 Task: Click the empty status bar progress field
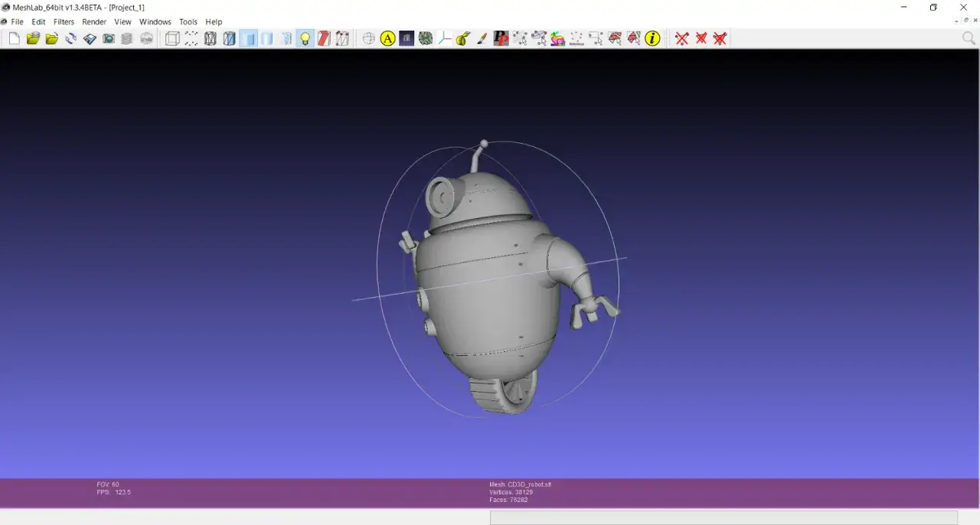[x=724, y=518]
